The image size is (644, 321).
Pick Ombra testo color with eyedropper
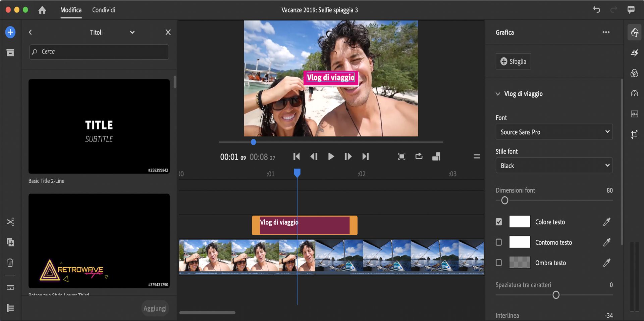607,263
